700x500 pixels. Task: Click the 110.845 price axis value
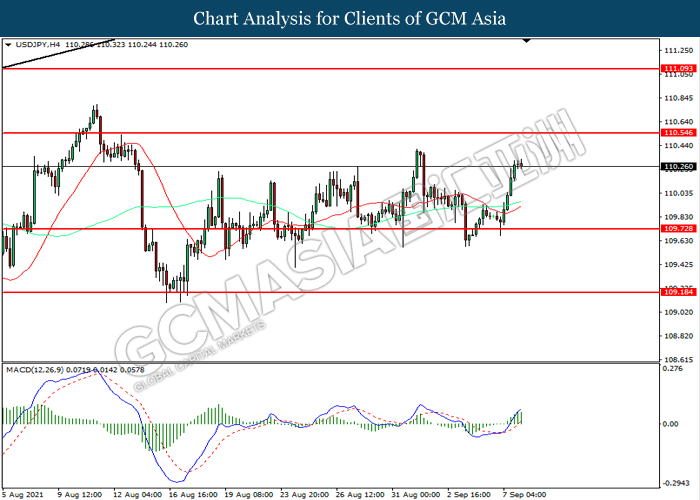pos(679,98)
